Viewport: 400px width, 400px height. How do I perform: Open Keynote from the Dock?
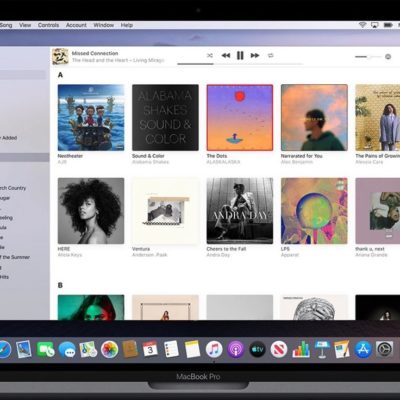coord(322,350)
